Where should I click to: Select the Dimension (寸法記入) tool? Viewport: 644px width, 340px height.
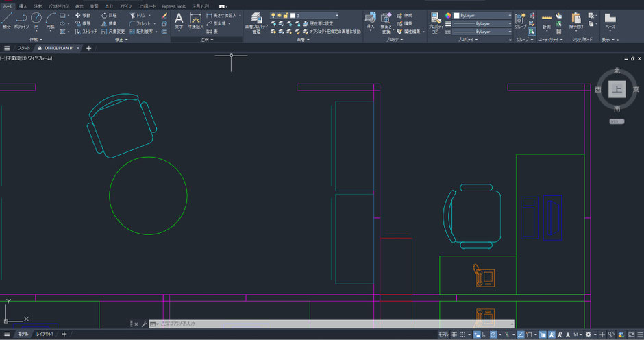click(x=195, y=21)
